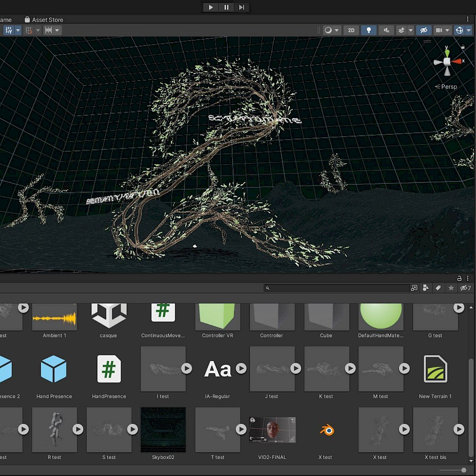The image size is (476, 476).
Task: Toggle the grid snapping icon
Action: point(29,30)
